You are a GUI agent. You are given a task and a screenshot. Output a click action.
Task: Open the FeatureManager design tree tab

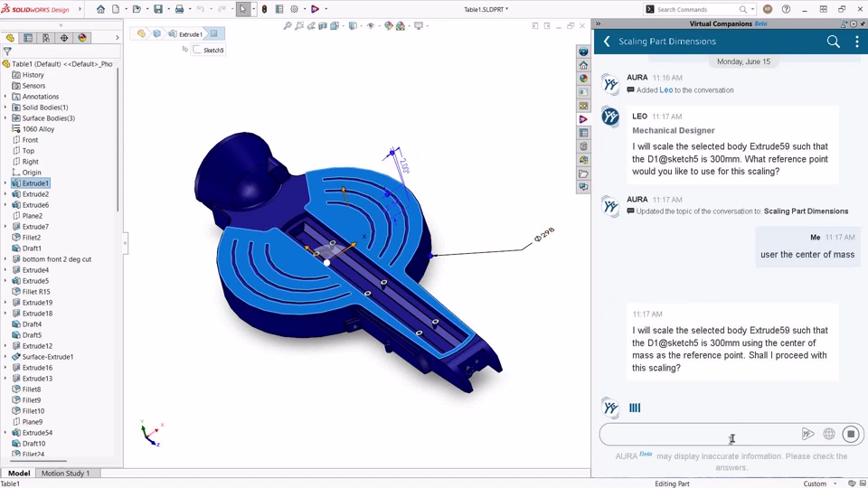(x=10, y=38)
